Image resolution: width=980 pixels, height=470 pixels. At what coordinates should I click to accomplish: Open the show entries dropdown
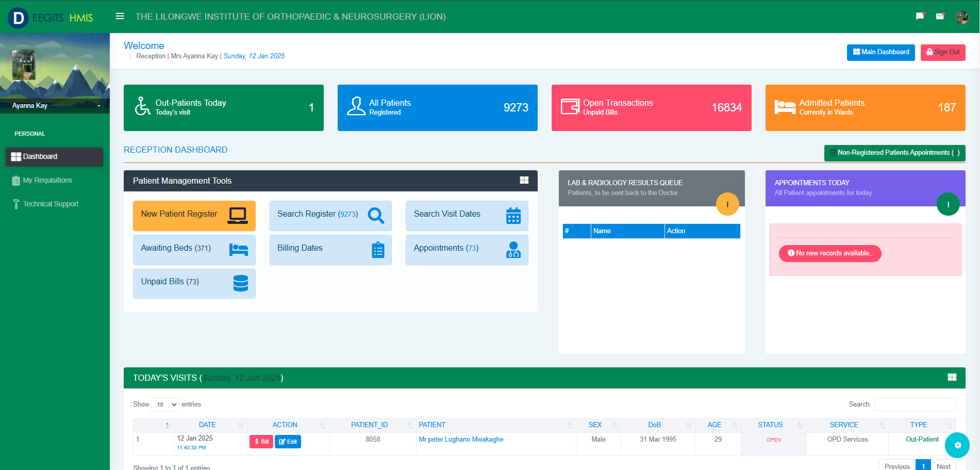point(165,404)
